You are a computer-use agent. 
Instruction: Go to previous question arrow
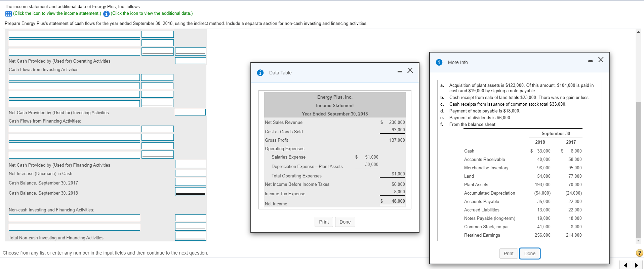click(625, 265)
